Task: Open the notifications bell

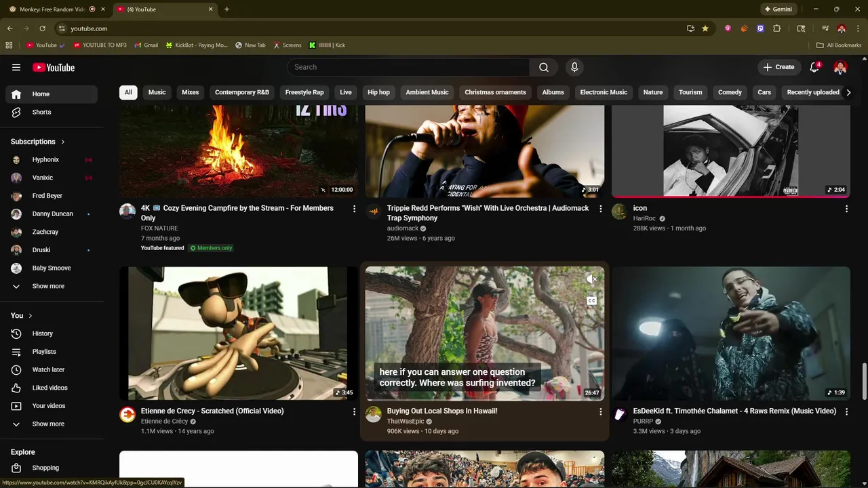Action: pyautogui.click(x=815, y=67)
